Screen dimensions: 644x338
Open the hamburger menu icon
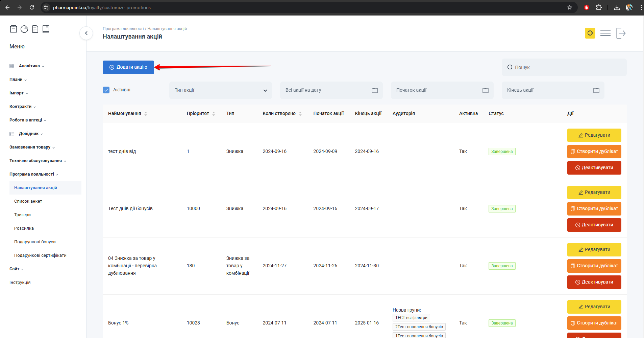pos(605,33)
